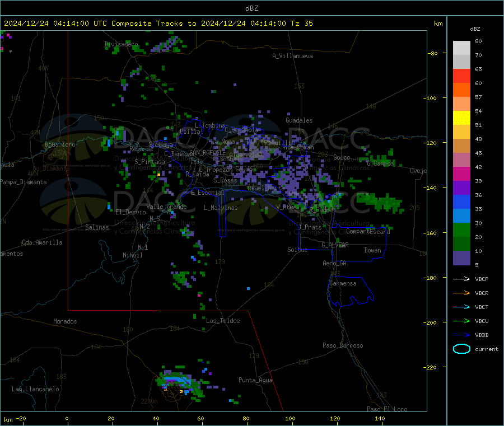The height and width of the screenshot is (426, 504).
Task: Pick the purple-gray 5 dBZ swatch
Action: click(x=461, y=258)
